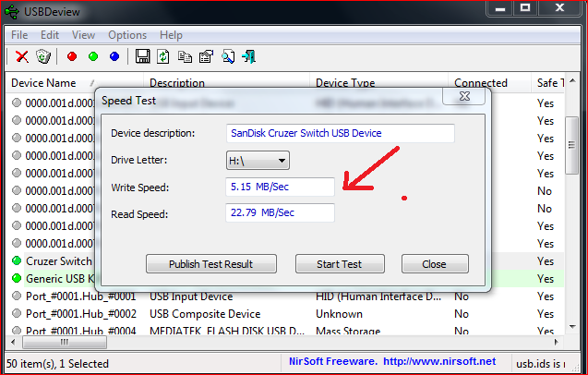Open the Edit menu
The width and height of the screenshot is (588, 375).
click(50, 35)
